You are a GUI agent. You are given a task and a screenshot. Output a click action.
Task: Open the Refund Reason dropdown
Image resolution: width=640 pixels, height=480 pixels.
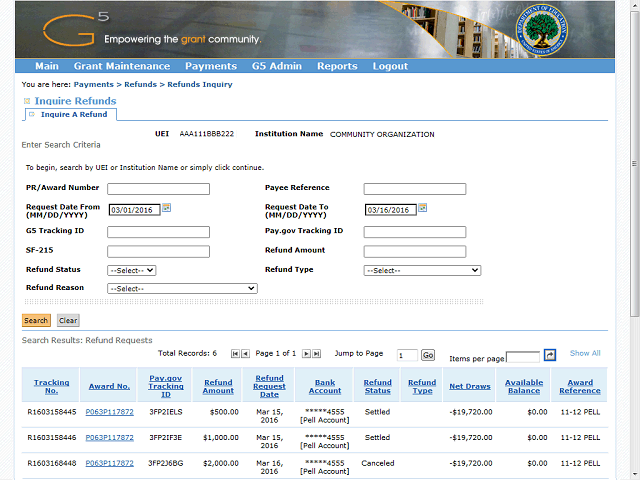coord(182,288)
